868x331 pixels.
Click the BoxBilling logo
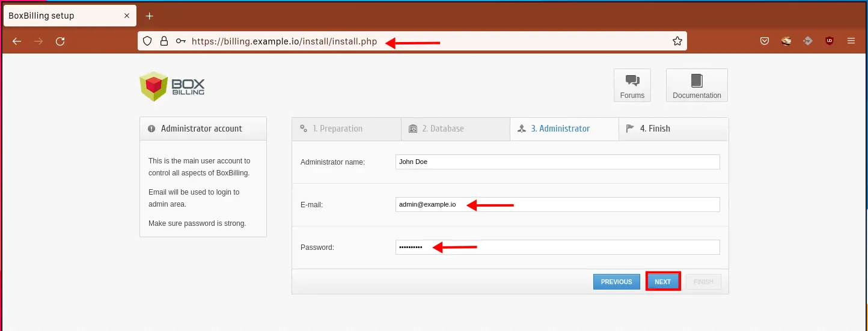[x=172, y=87]
